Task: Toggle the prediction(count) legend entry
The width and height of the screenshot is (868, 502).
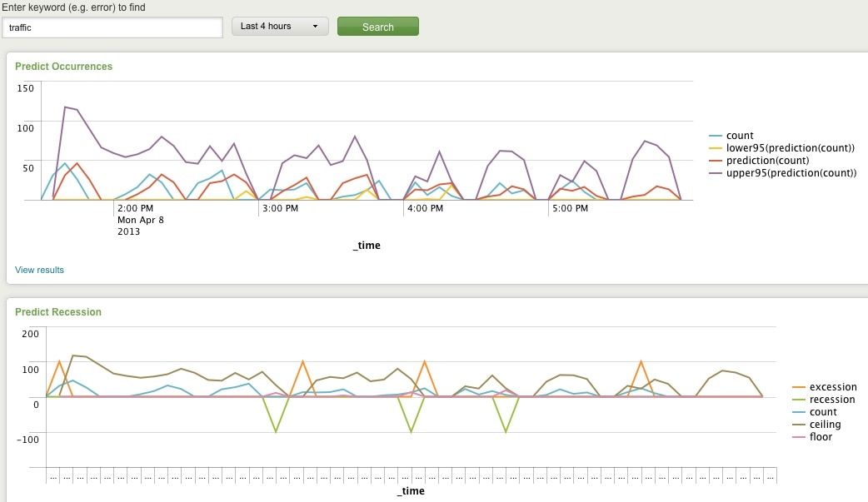Action: (x=767, y=161)
